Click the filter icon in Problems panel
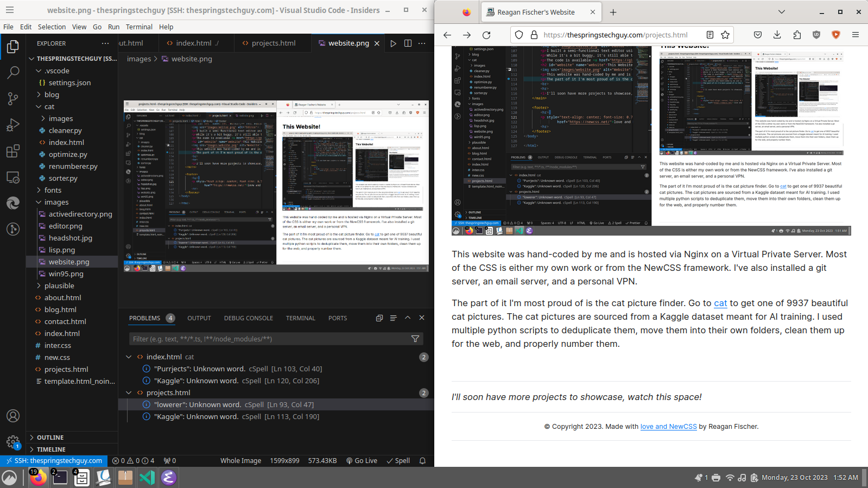 coord(415,339)
